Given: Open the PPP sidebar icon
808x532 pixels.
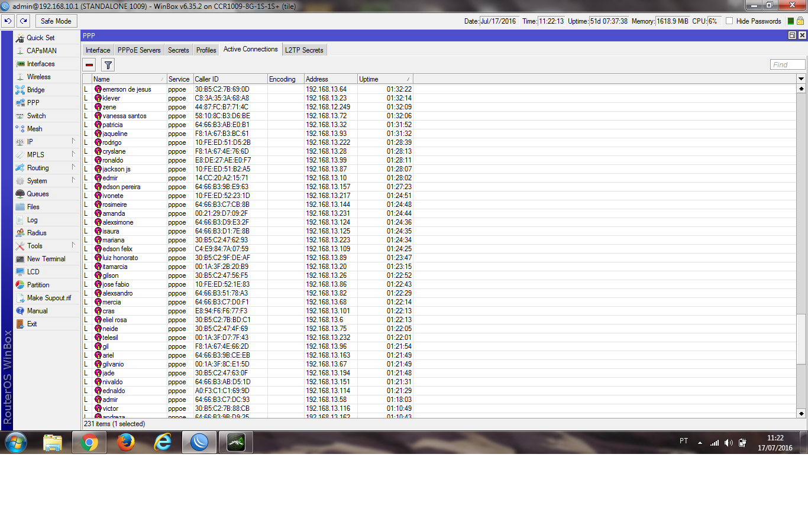Looking at the screenshot, I should coord(20,103).
